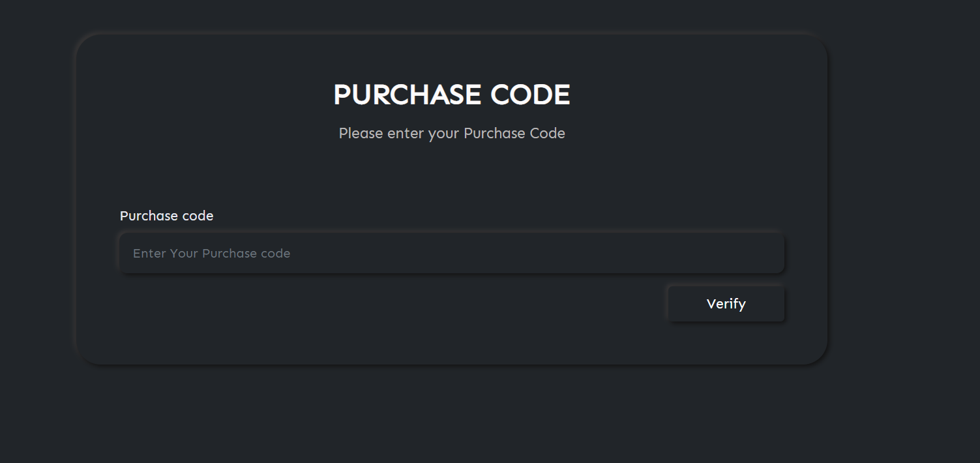Click the label above the input field
980x463 pixels.
(x=166, y=216)
